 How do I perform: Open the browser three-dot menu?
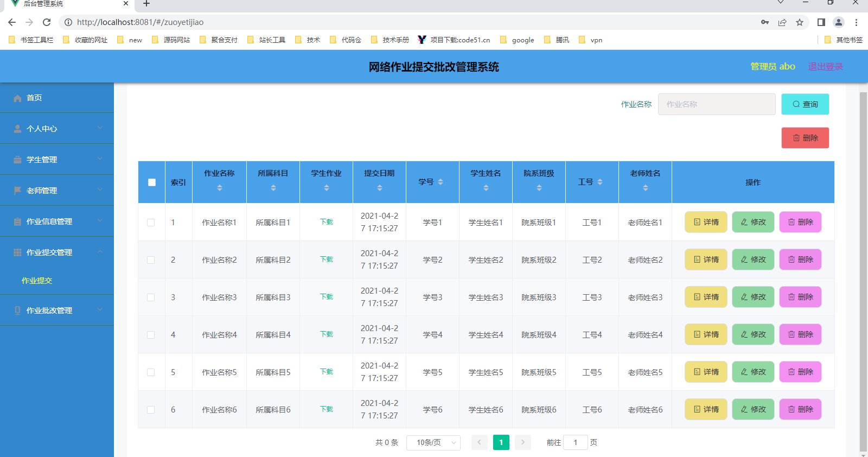point(856,22)
